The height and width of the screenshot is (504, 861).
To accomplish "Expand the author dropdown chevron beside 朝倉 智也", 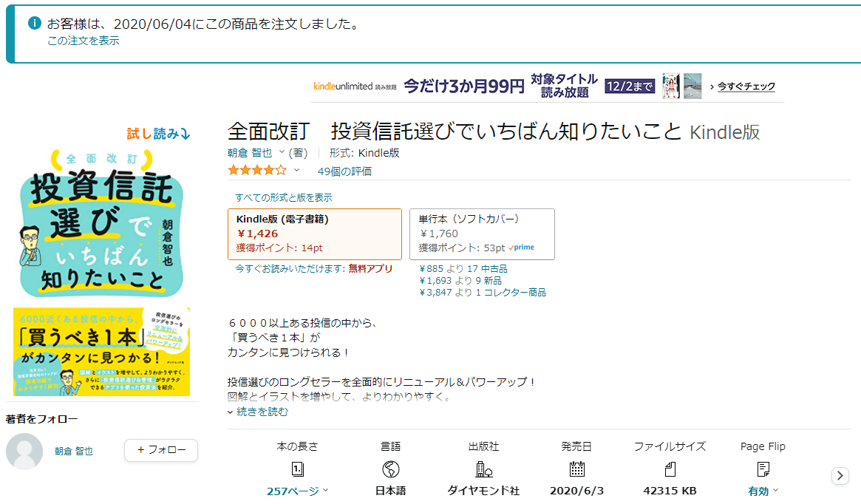I will click(282, 152).
